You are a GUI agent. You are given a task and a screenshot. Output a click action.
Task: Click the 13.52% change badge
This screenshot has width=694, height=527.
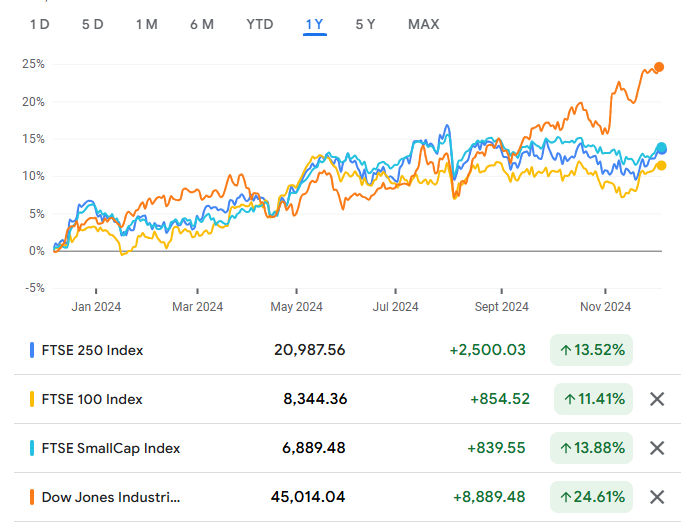(x=591, y=350)
